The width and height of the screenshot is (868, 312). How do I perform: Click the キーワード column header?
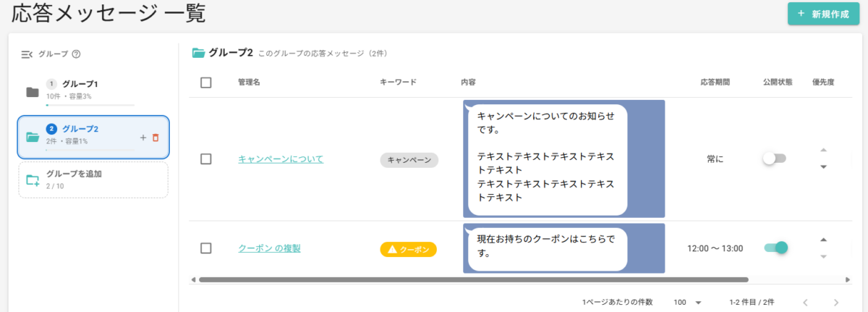pos(398,83)
